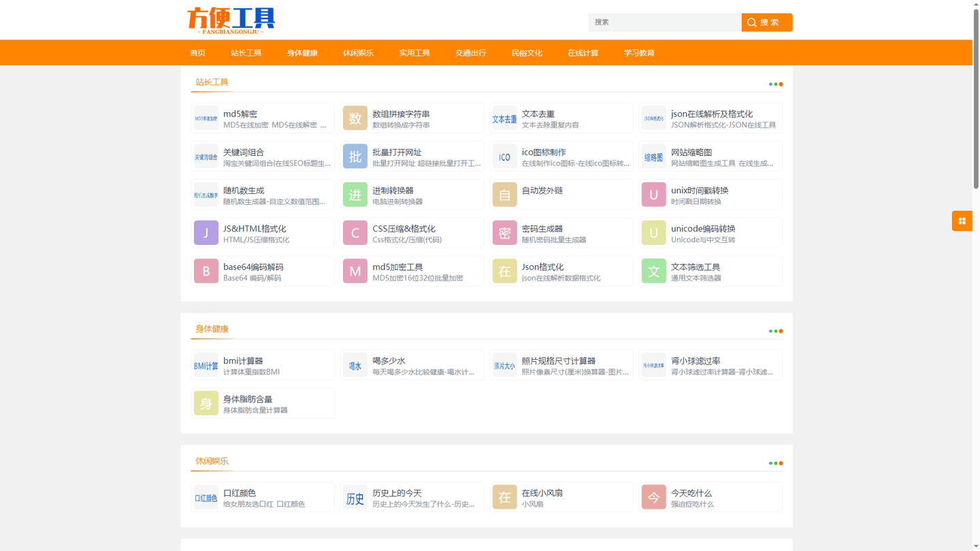
Task: Click the 站长工具 section heading
Action: coord(212,82)
